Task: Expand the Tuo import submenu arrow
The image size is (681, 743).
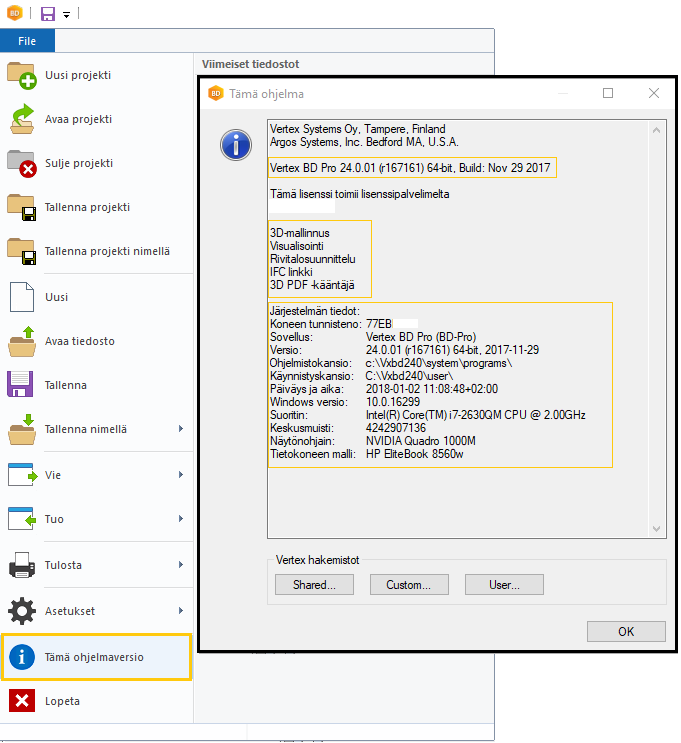Action: pos(181,519)
